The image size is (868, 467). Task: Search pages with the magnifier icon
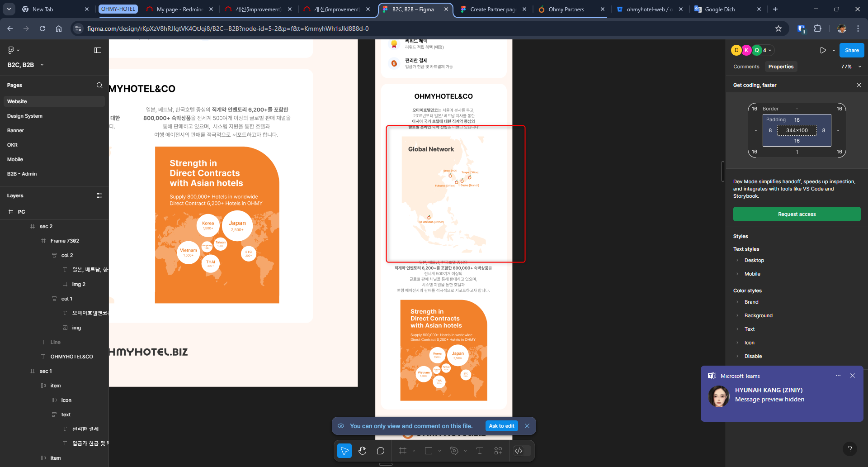[x=99, y=85]
